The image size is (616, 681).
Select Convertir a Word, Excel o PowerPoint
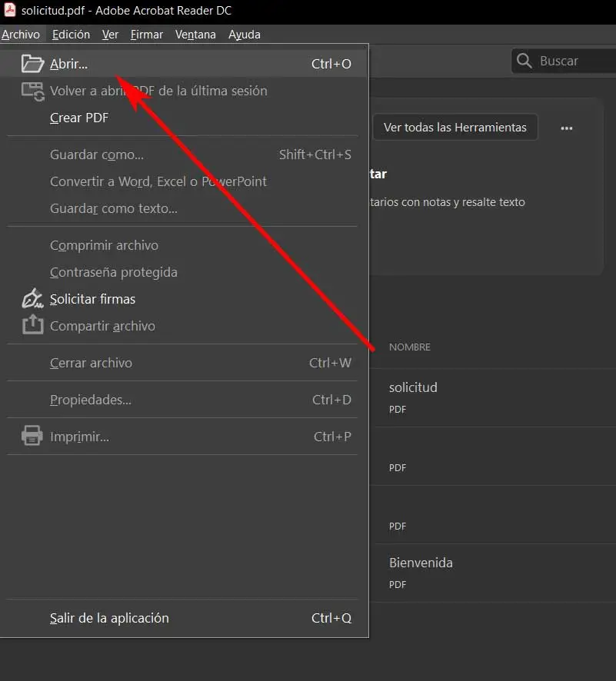(185, 181)
